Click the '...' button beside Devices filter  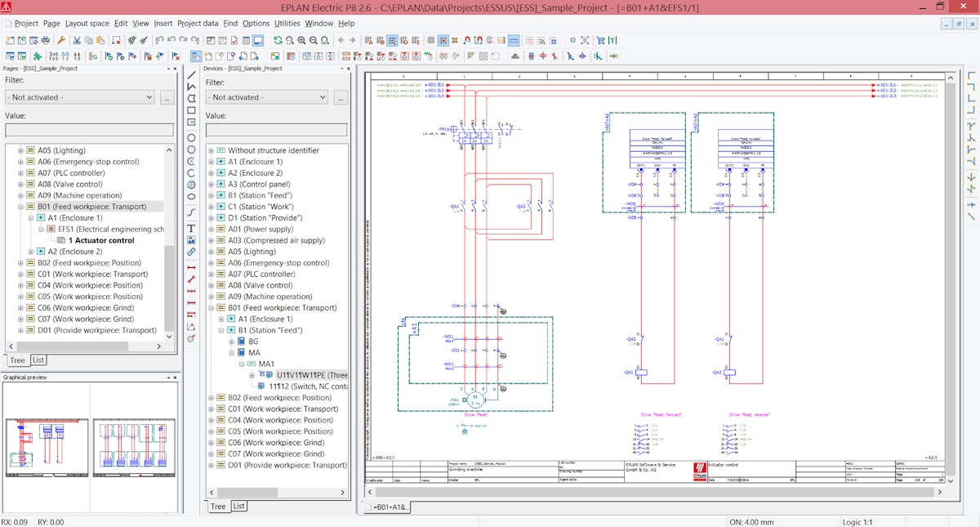341,97
